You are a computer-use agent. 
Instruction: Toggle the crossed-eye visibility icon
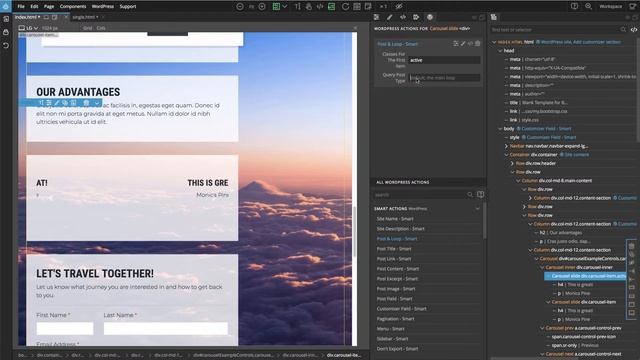point(399,7)
